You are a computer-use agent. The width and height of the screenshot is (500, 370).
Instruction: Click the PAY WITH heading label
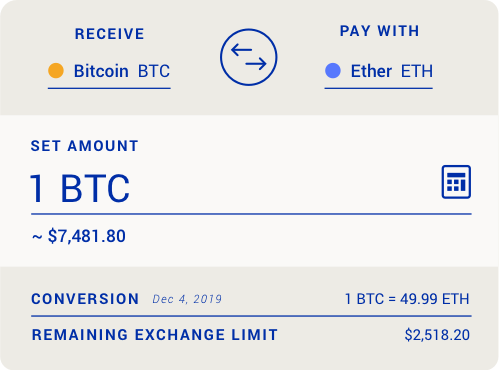379,31
